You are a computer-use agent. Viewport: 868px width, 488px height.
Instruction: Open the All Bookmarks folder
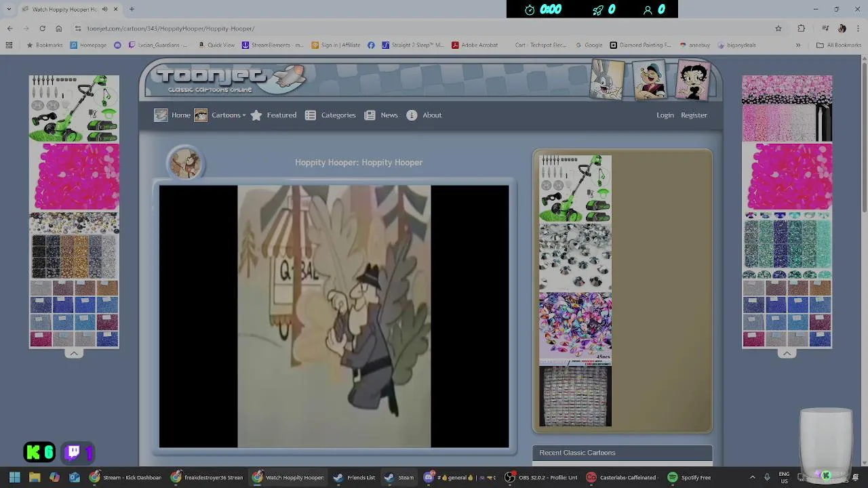pos(838,45)
